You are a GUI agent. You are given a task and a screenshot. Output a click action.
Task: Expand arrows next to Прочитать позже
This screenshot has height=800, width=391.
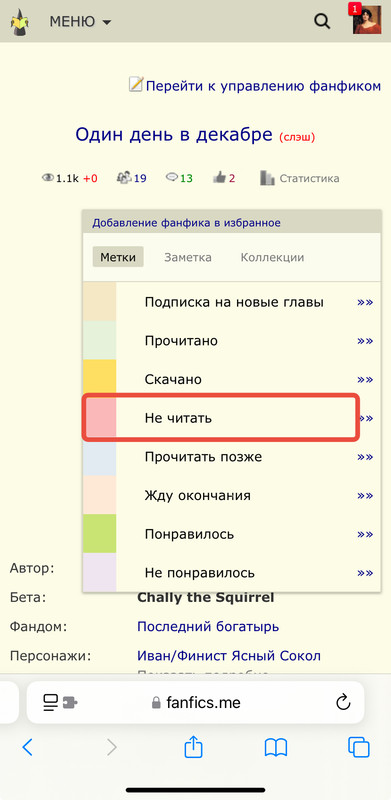click(365, 457)
